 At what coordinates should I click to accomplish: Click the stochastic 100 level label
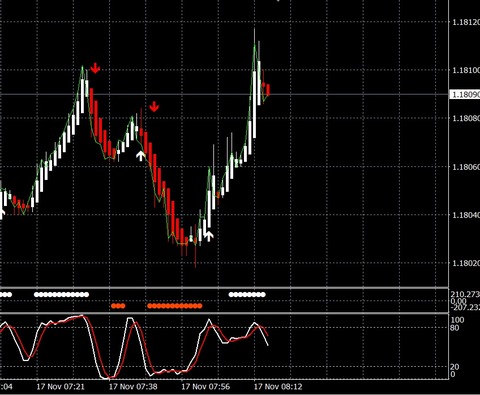[x=457, y=320]
